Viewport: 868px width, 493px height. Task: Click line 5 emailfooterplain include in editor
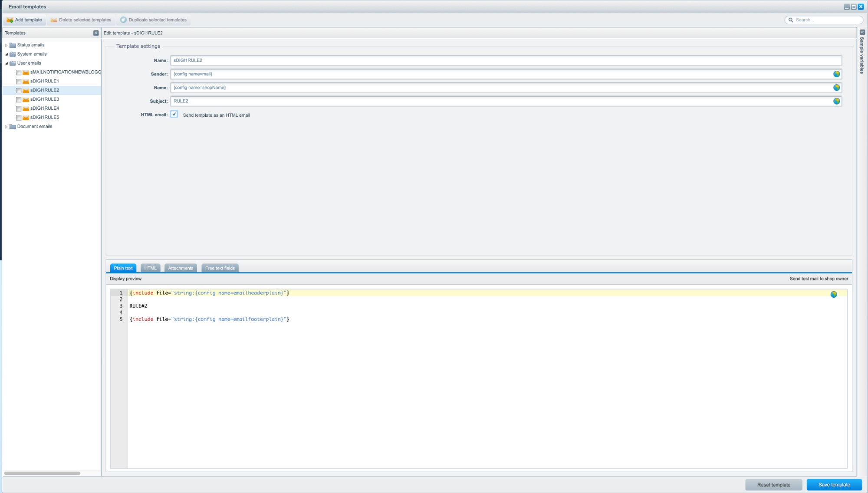point(209,319)
